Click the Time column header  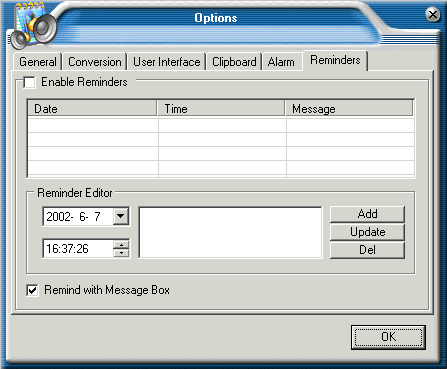pos(221,109)
